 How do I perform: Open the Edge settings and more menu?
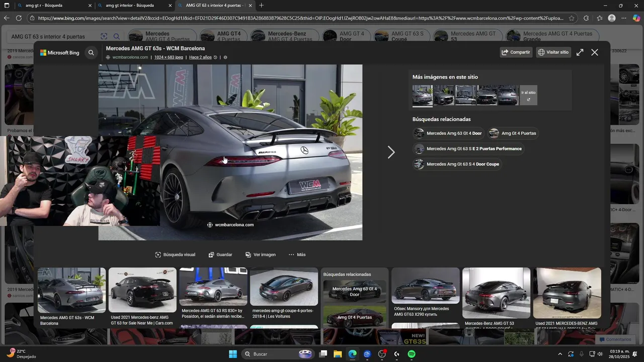point(624,18)
